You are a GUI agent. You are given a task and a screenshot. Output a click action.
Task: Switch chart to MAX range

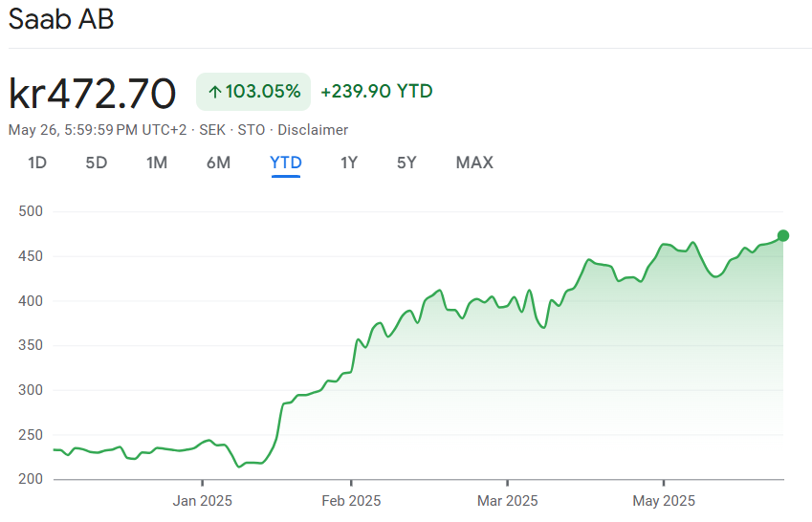(474, 163)
